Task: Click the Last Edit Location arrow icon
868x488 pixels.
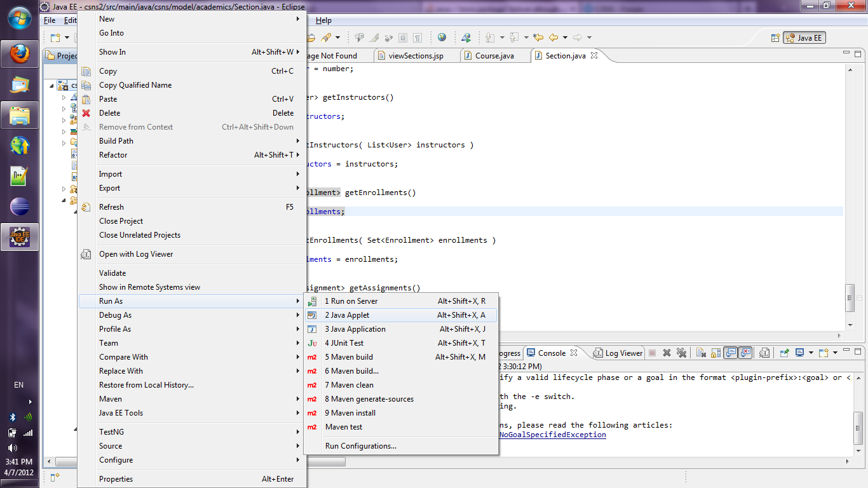Action: point(538,37)
